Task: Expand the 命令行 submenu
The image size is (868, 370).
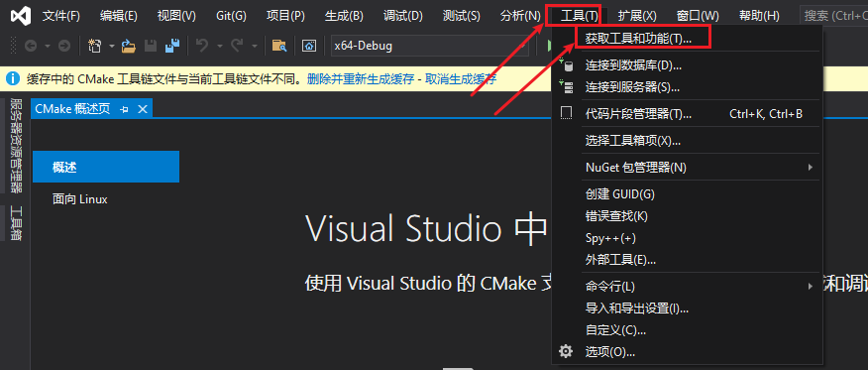Action: tap(811, 287)
